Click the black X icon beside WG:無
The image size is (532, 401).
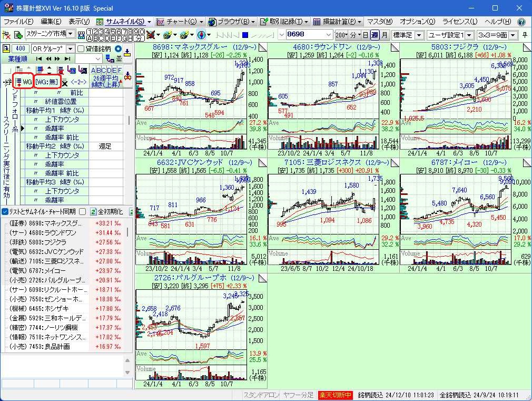65,83
